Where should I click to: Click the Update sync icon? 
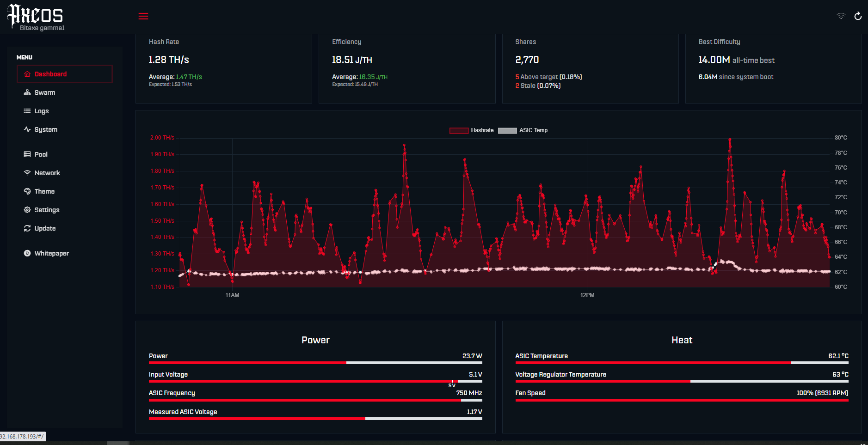pos(27,228)
